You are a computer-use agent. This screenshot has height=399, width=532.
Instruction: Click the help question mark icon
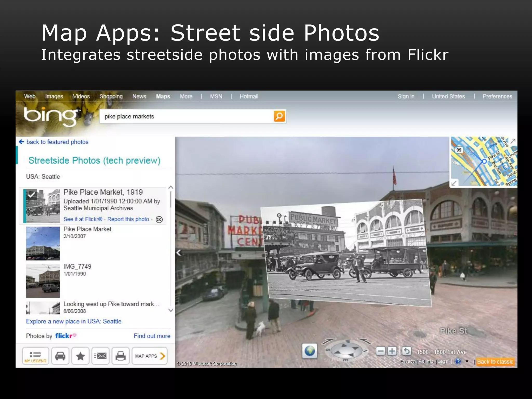click(458, 361)
